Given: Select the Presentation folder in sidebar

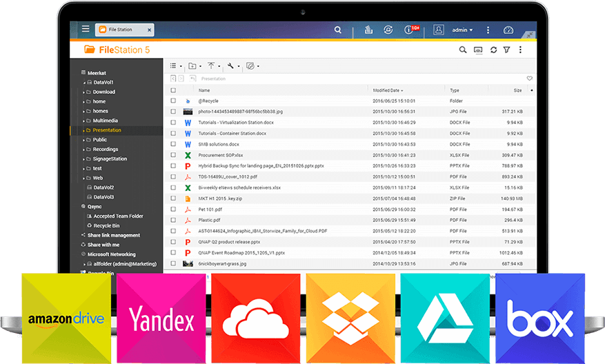Looking at the screenshot, I should coord(107,130).
